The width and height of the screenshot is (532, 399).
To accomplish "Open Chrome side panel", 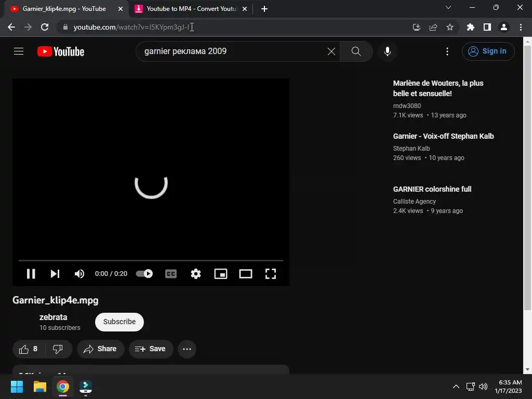I will point(487,27).
